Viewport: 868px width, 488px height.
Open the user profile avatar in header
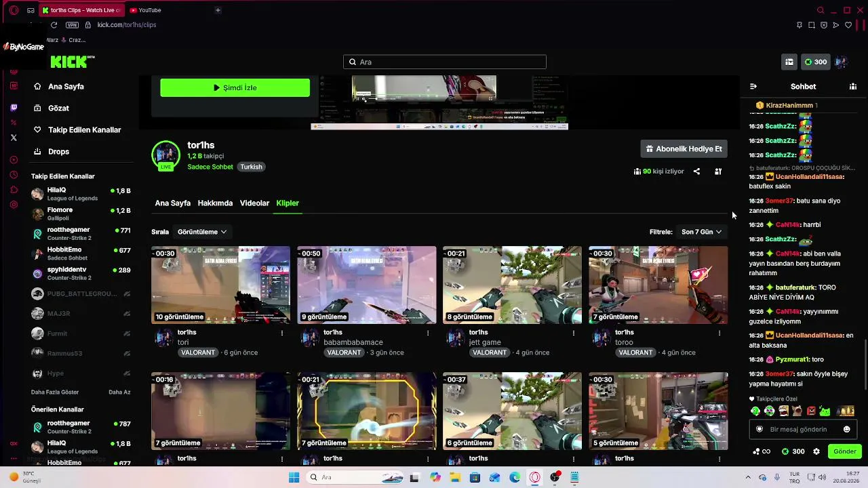[x=842, y=62]
